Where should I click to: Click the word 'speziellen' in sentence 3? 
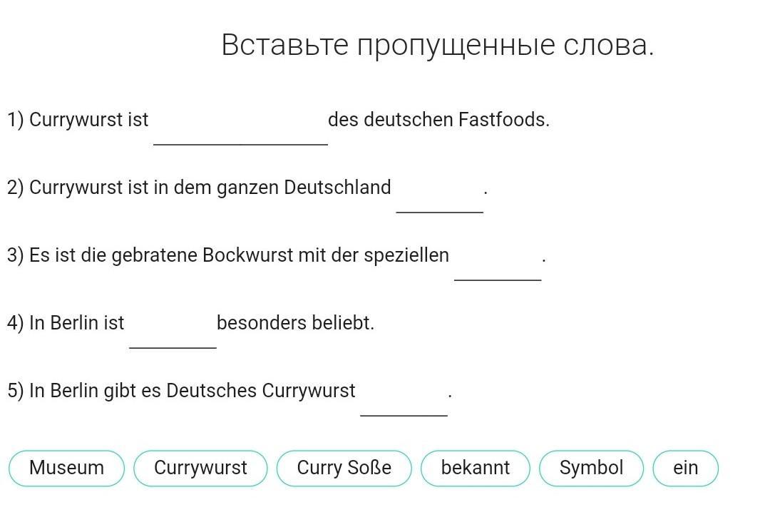[406, 257]
